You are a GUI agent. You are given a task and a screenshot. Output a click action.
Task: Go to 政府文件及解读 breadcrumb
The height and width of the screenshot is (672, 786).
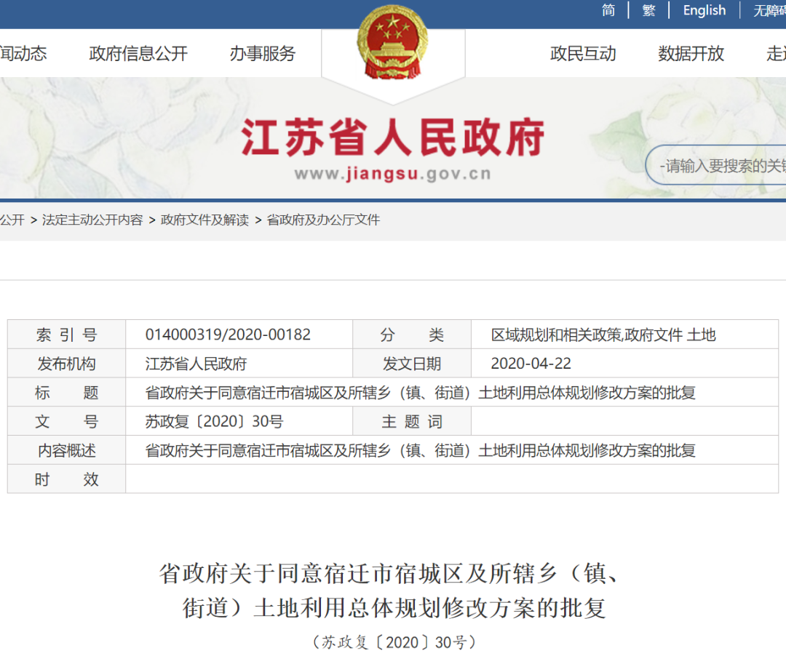pos(205,220)
